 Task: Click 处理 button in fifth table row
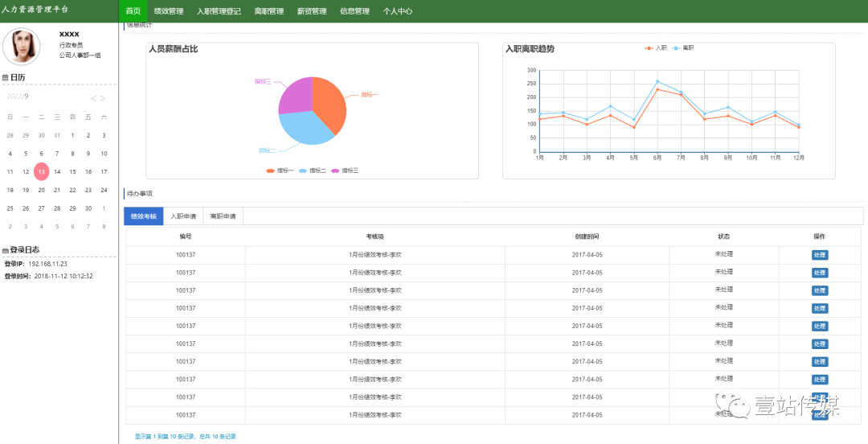819,327
